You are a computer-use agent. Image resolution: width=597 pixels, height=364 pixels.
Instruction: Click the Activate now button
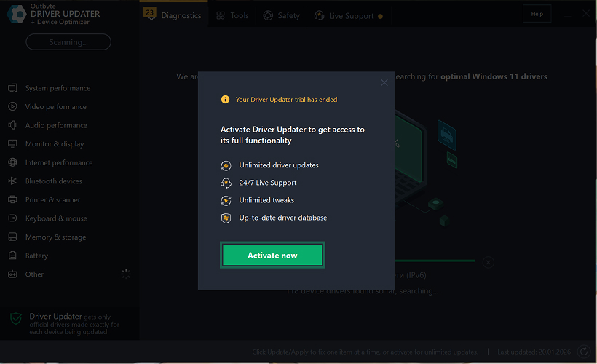[x=272, y=256]
